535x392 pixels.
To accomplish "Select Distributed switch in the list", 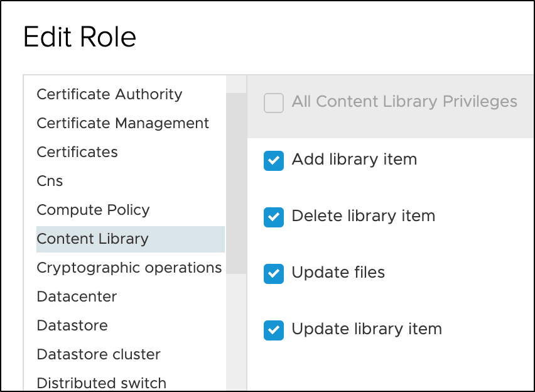I will pos(102,383).
